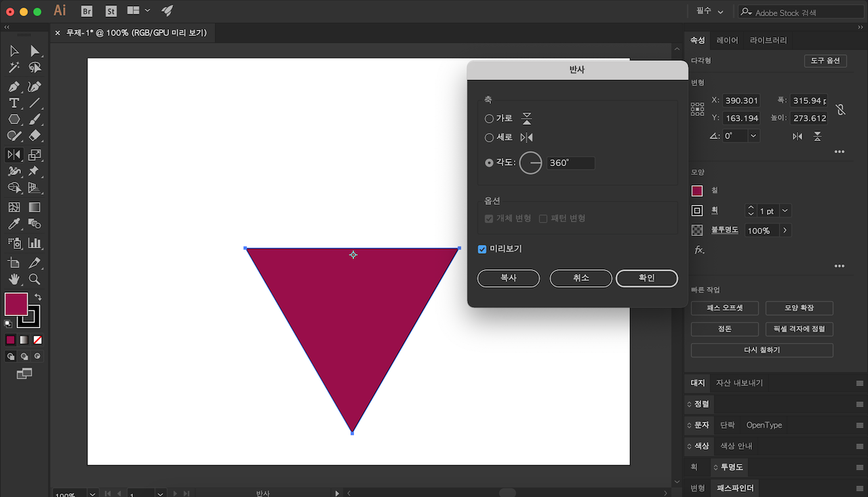Screen dimensions: 868x497
Task: Click the 취소 button in dialog
Action: point(581,279)
